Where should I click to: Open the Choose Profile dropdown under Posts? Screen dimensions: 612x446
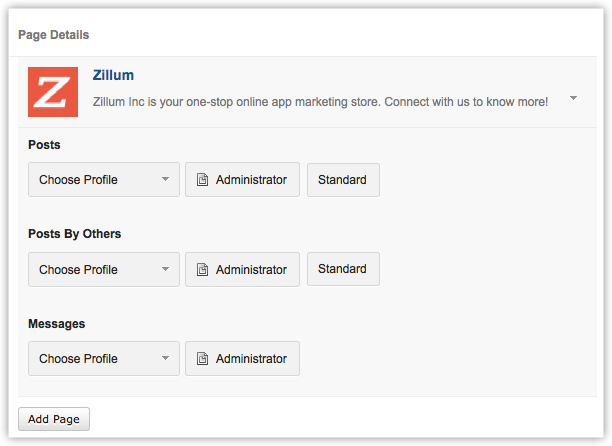(x=104, y=180)
